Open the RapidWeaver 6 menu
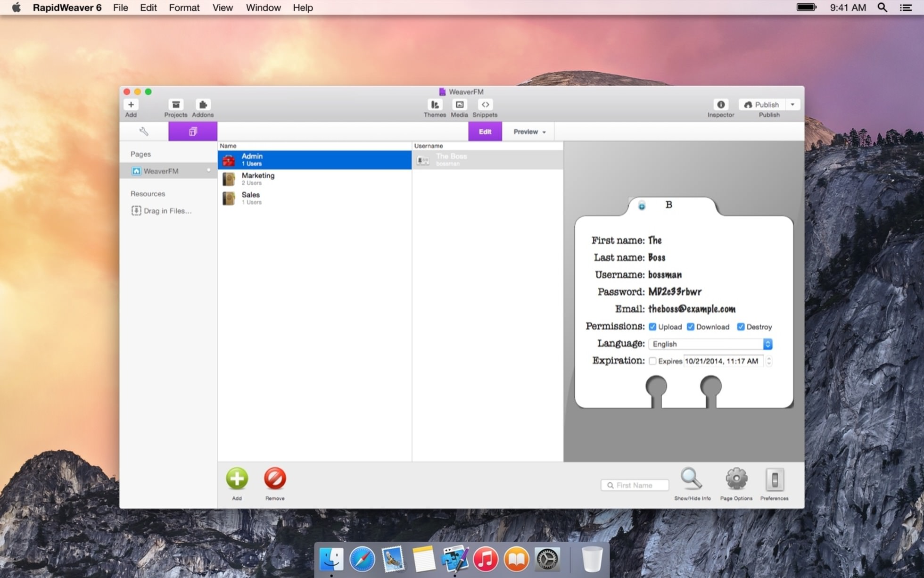Screen dimensions: 924x578 67,8
